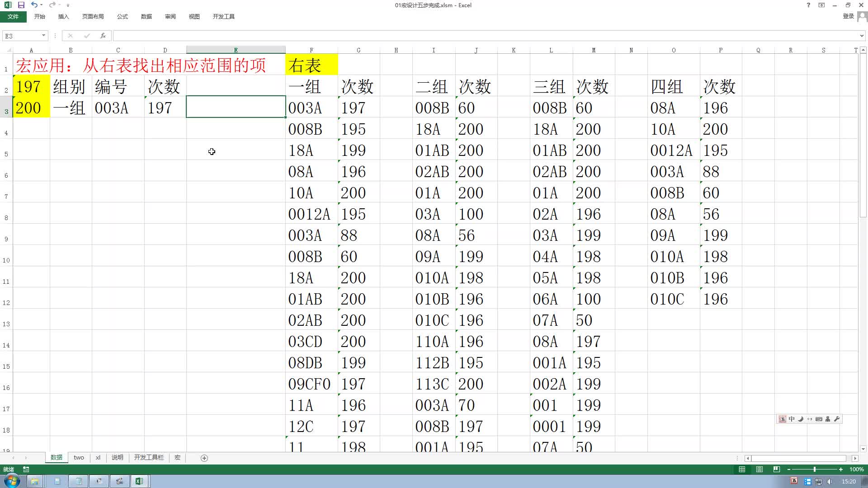The image size is (868, 488).
Task: Click cell A3 containing 200
Action: click(x=31, y=107)
